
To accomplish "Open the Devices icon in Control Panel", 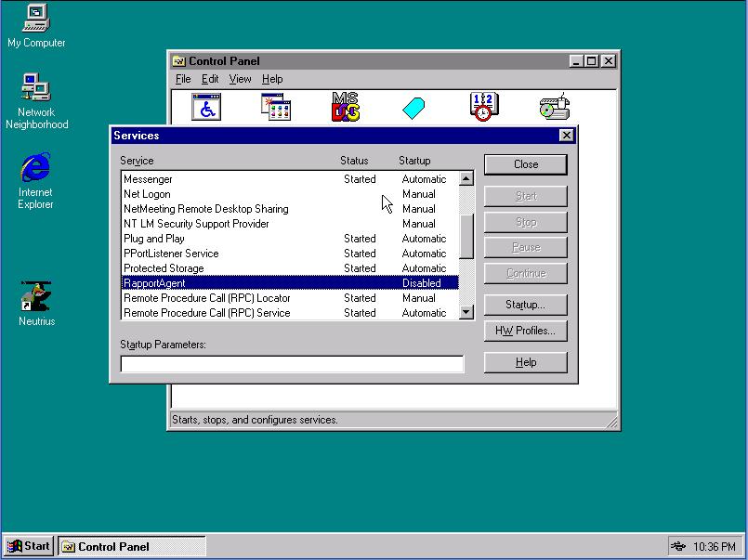I will (555, 107).
